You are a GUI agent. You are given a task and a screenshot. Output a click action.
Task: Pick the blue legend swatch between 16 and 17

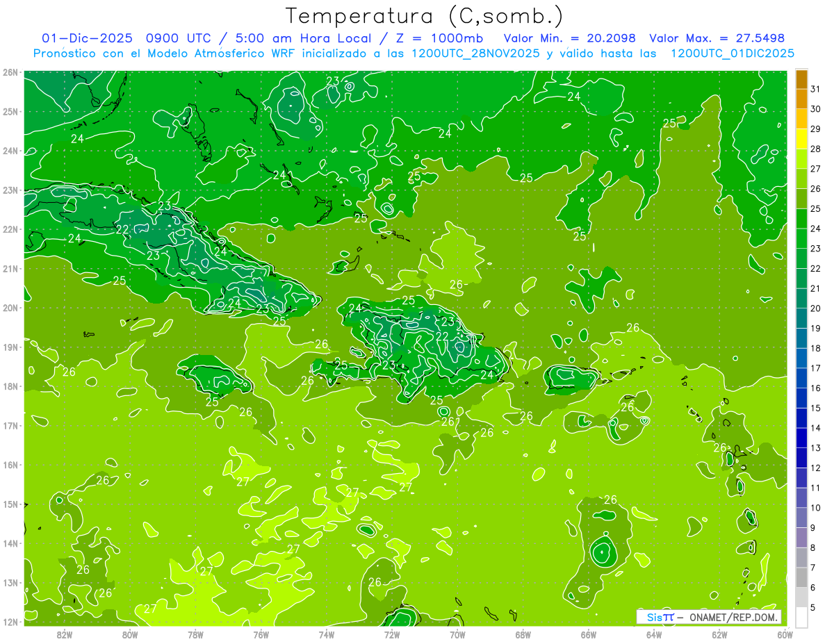pyautogui.click(x=801, y=379)
